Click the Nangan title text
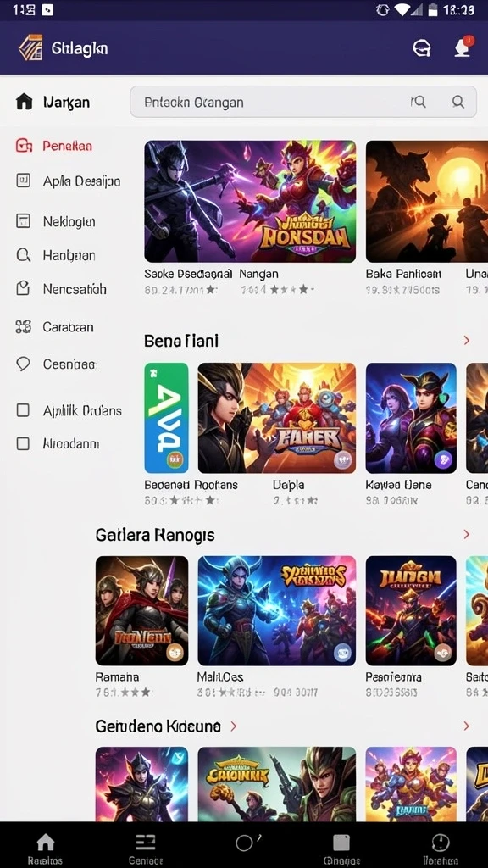Viewport: 488px width, 868px height. 258,274
